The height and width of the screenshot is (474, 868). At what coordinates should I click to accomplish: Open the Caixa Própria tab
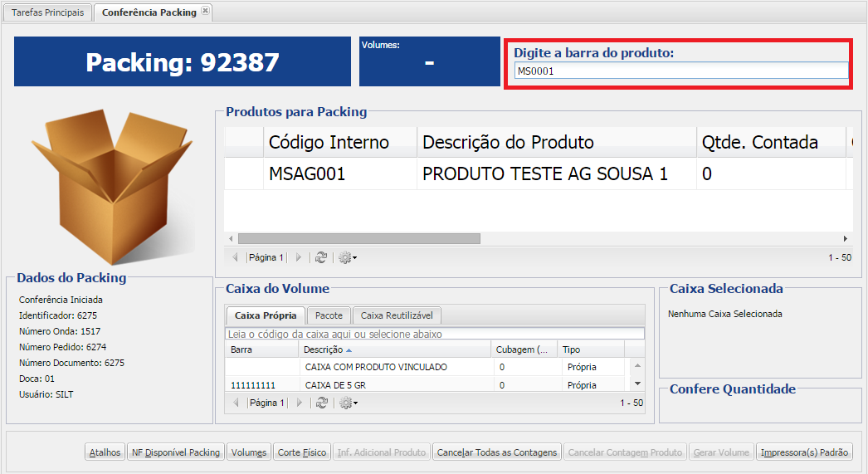[266, 315]
